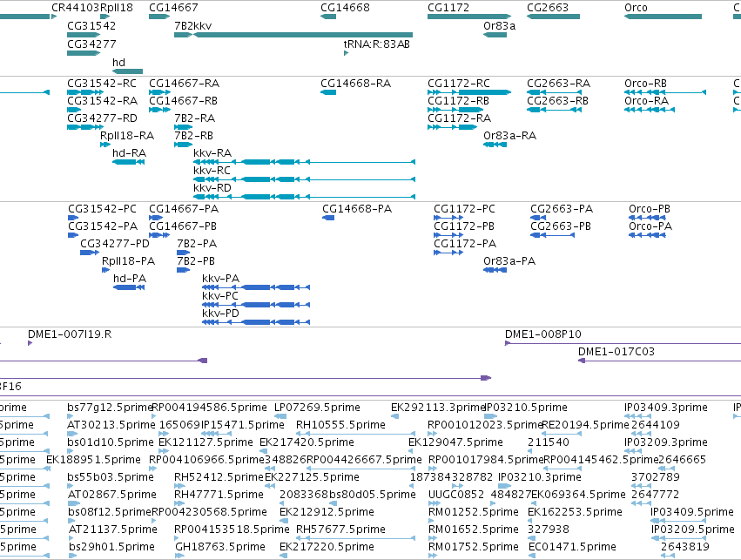Viewport: 741px width, 560px height.
Task: Click protein CG1172-PC
Action: pyautogui.click(x=448, y=218)
